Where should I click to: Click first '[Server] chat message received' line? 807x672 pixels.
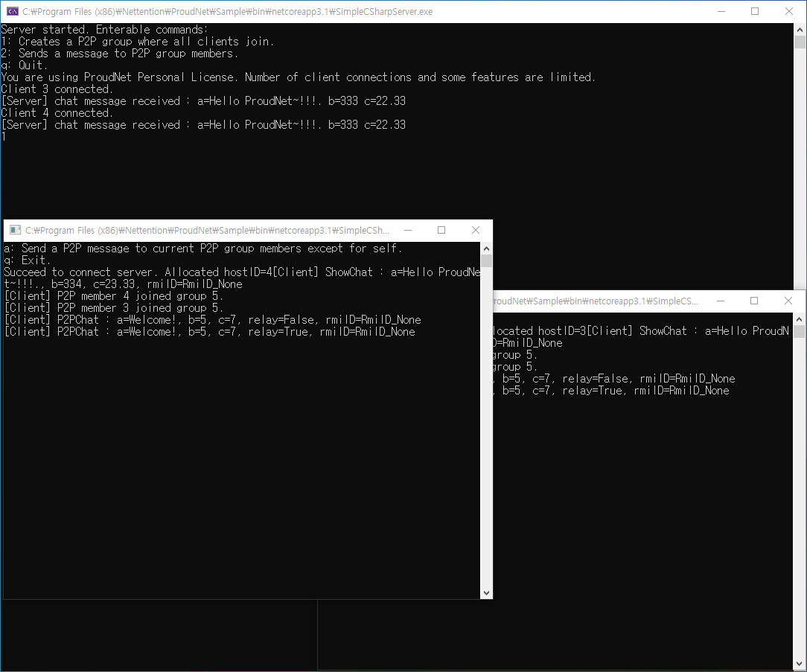(x=203, y=101)
